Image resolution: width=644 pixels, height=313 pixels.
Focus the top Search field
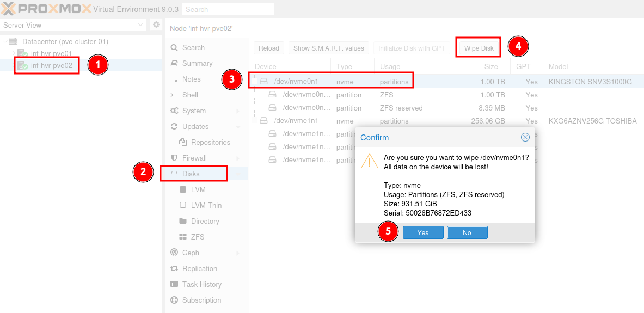[228, 9]
